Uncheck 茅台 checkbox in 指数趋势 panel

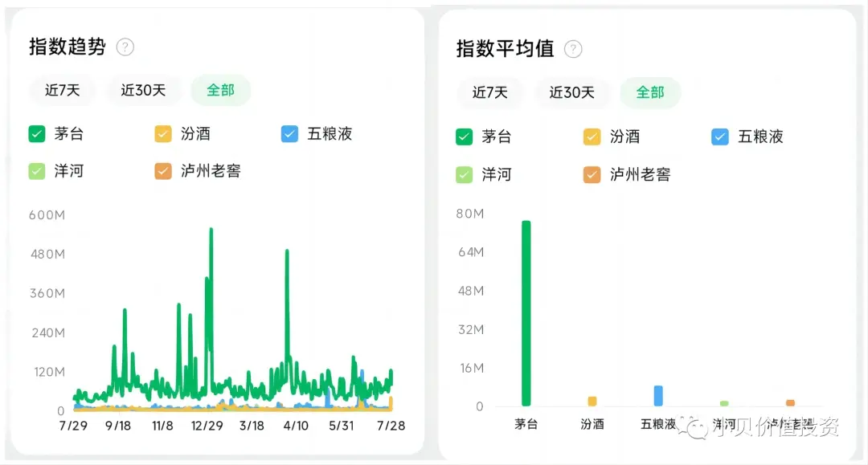coord(36,134)
